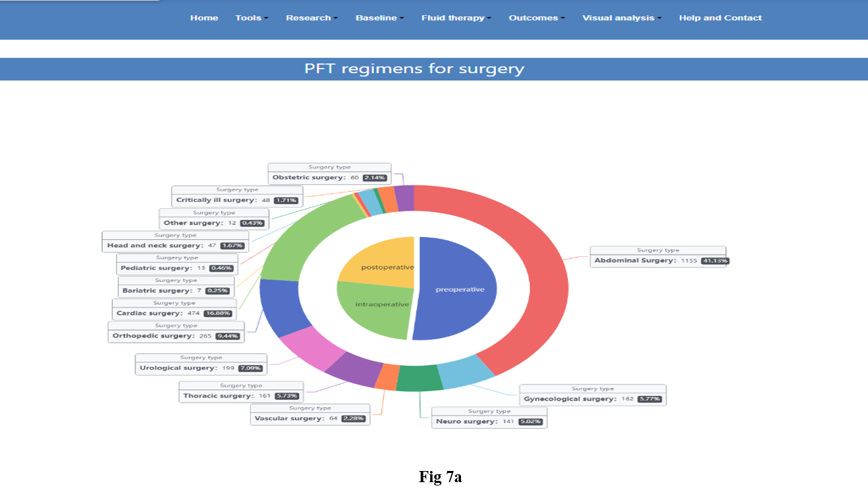The height and width of the screenshot is (496, 868).
Task: Expand the Research dropdown menu
Action: (312, 18)
